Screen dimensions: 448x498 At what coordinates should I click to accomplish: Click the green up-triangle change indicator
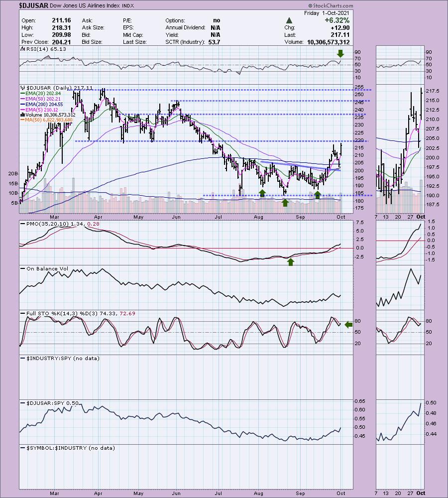tap(289, 20)
